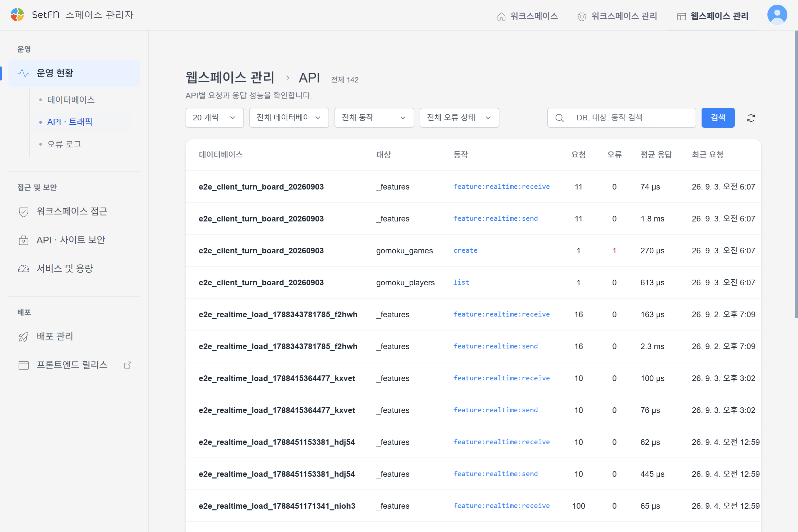The image size is (798, 532).
Task: Click the 445 μs average response value
Action: (652, 474)
